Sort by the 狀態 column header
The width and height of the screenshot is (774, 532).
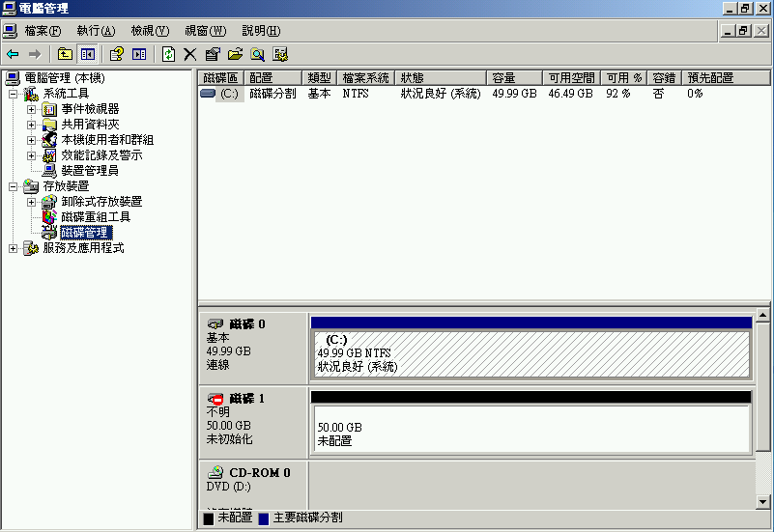[441, 78]
